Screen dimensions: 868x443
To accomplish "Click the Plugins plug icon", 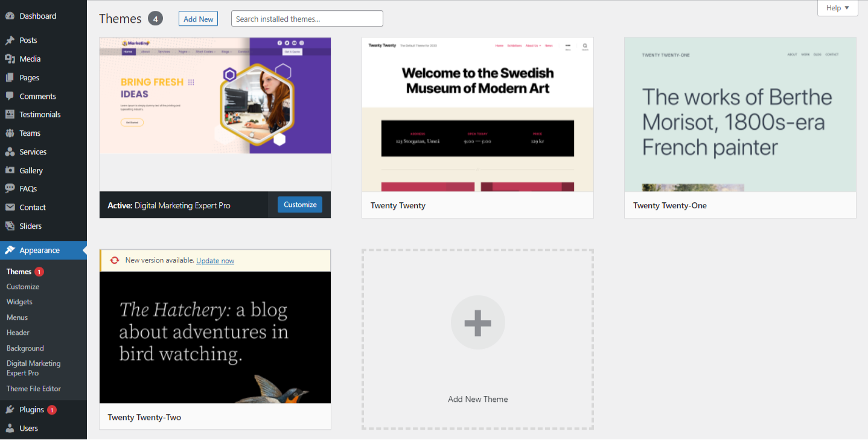I will (10, 410).
